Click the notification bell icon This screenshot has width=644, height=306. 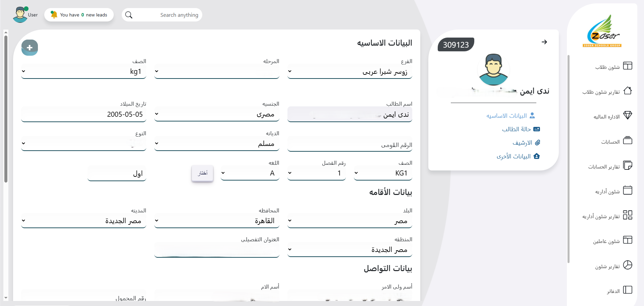pos(54,15)
